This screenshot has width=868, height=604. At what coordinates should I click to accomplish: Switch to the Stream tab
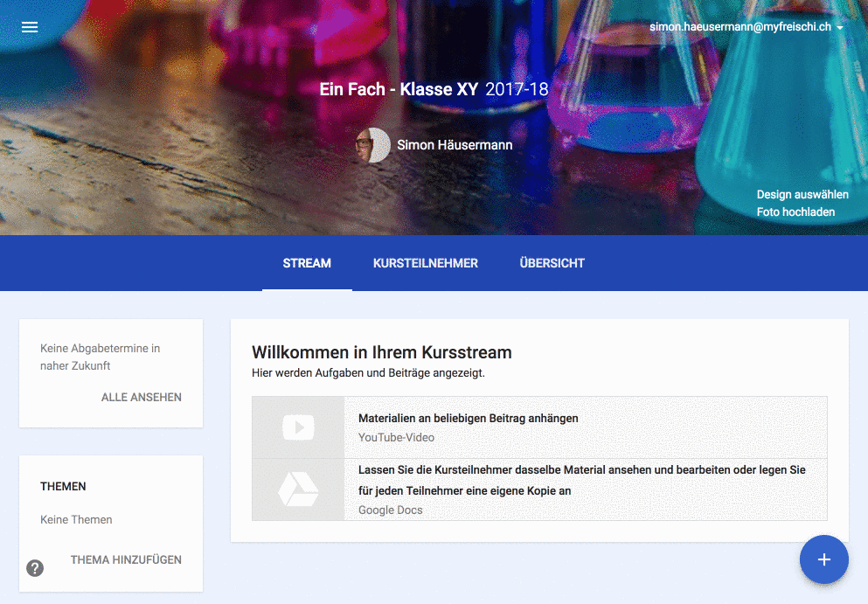click(x=307, y=263)
